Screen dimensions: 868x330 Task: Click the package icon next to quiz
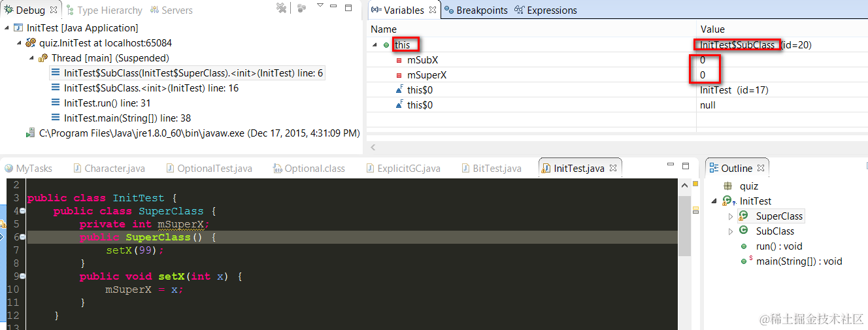coord(728,186)
